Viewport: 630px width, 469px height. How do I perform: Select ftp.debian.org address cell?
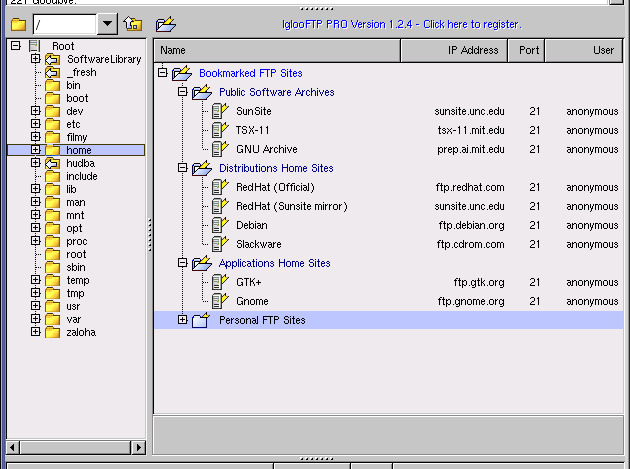[472, 225]
